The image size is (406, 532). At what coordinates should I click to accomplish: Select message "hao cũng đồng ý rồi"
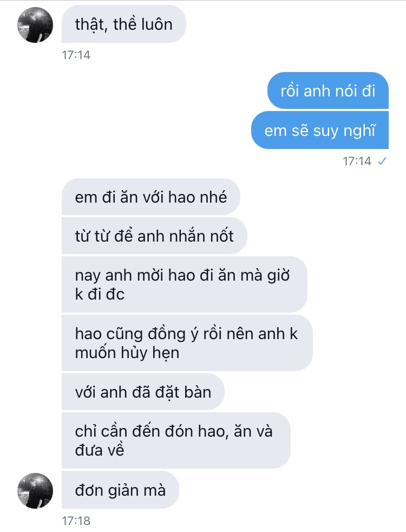click(187, 343)
